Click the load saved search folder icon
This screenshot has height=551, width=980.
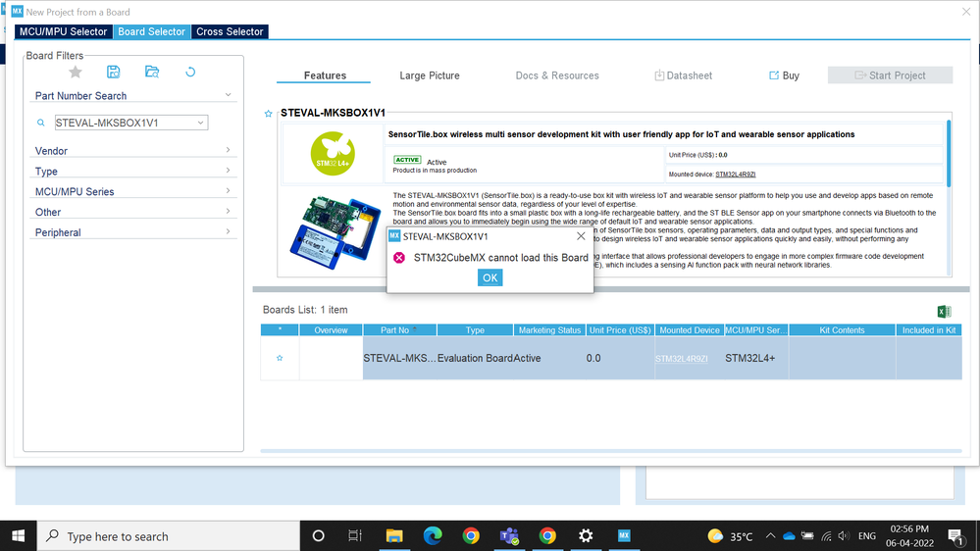point(152,72)
